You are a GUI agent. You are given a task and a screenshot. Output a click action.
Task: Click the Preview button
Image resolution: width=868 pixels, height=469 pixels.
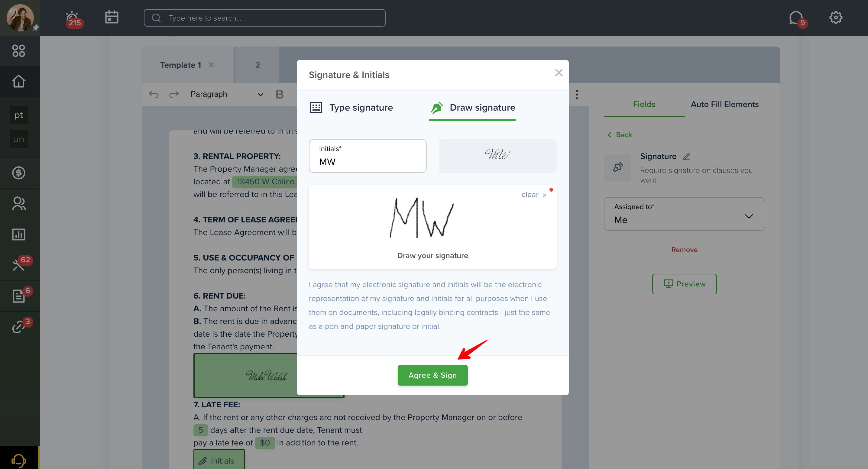[x=684, y=284]
